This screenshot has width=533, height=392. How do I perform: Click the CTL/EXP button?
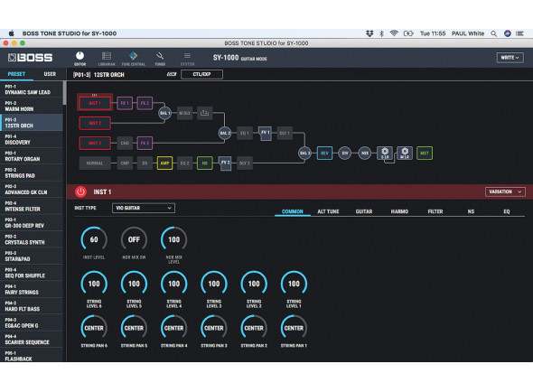202,74
